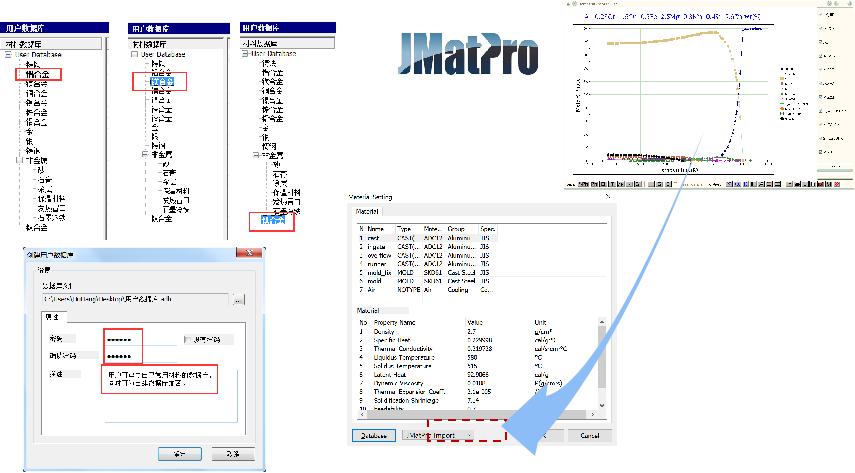Click the Density value 2.7 cell
The height and width of the screenshot is (473, 855).
(472, 332)
